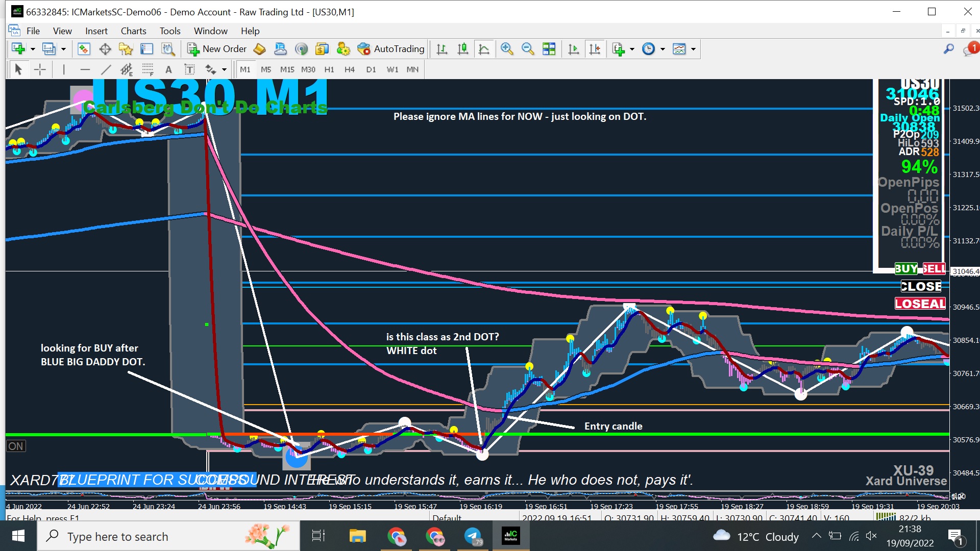
Task: Open the tile windows layout icon
Action: tap(549, 49)
